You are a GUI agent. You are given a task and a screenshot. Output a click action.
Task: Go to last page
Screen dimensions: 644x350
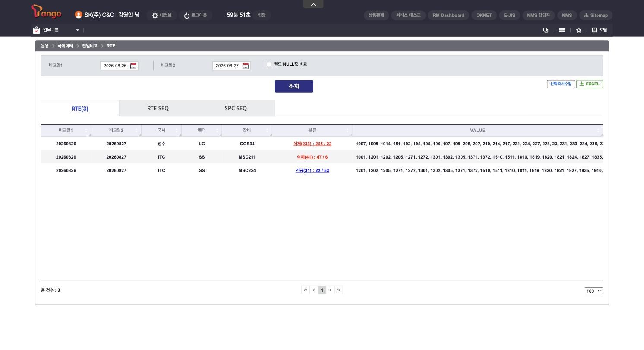click(x=338, y=290)
